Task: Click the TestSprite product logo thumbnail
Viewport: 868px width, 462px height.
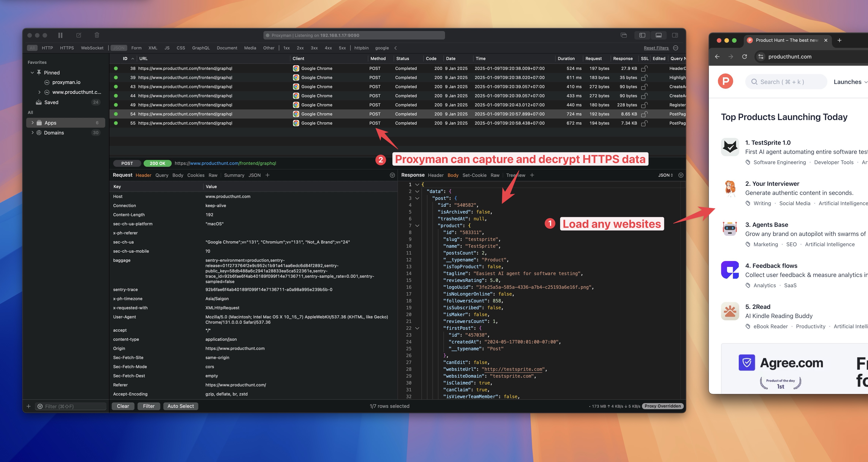Action: click(x=730, y=147)
